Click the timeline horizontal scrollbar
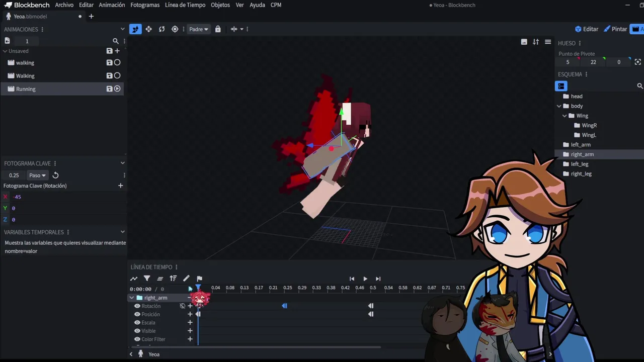The width and height of the screenshot is (644, 362). coord(255,347)
